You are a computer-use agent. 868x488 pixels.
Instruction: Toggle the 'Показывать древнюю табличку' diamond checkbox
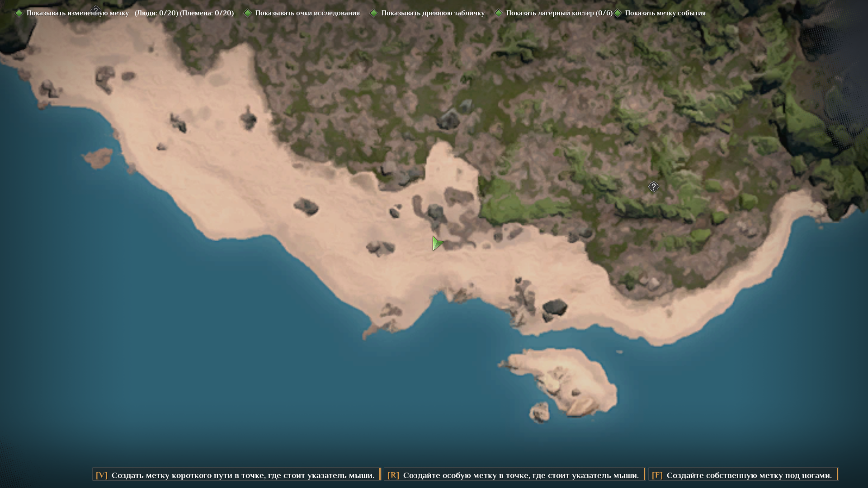[x=374, y=13]
